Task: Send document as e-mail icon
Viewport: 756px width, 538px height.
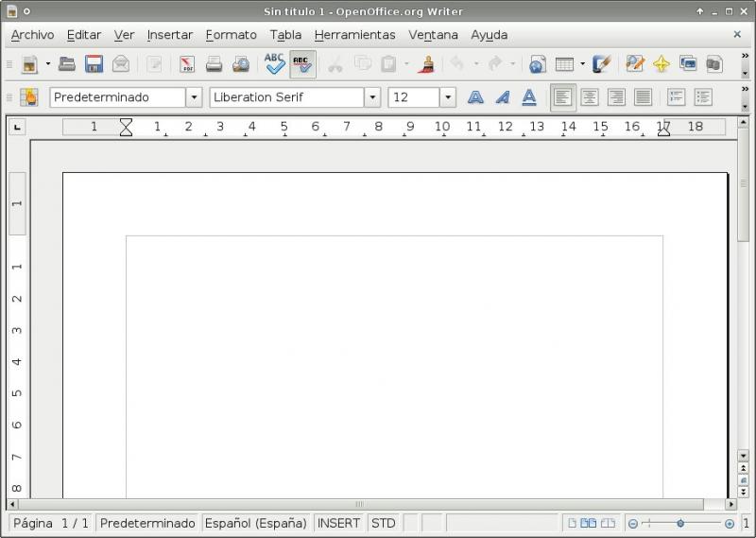Action: [121, 64]
